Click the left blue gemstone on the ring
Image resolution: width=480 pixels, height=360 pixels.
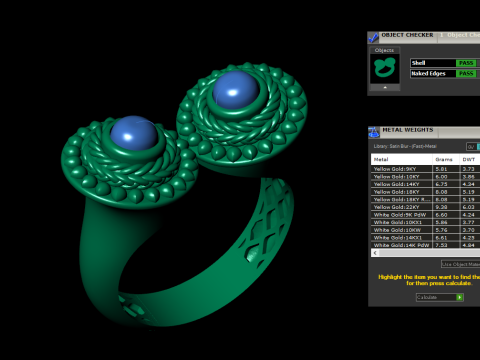(x=134, y=133)
